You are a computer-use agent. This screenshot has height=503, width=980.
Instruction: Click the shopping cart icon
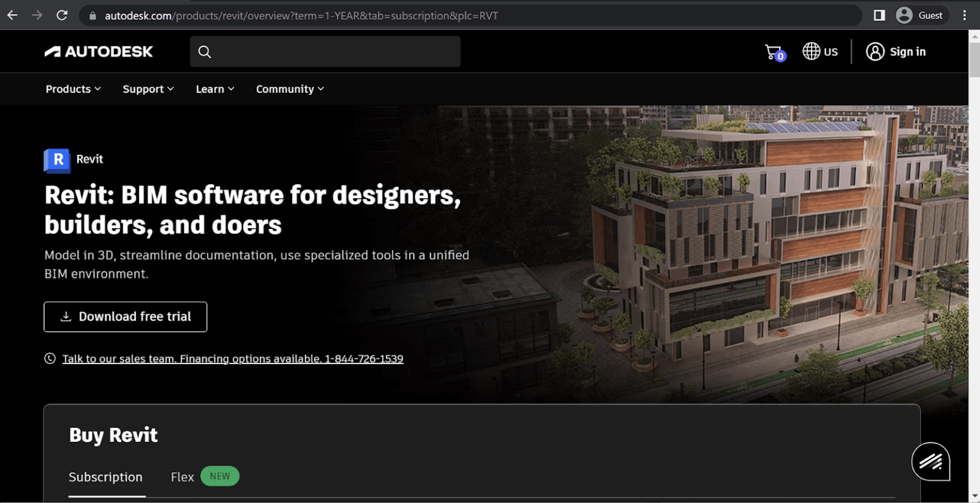[773, 51]
